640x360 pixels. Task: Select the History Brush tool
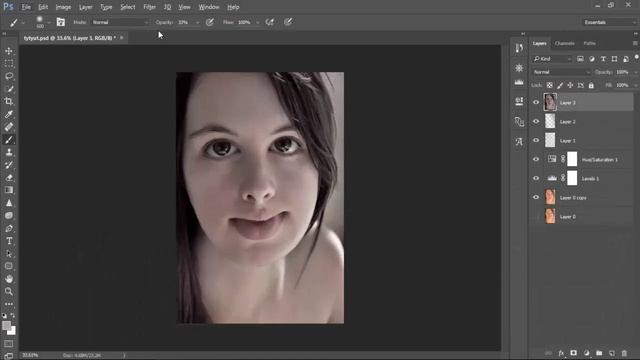point(9,165)
